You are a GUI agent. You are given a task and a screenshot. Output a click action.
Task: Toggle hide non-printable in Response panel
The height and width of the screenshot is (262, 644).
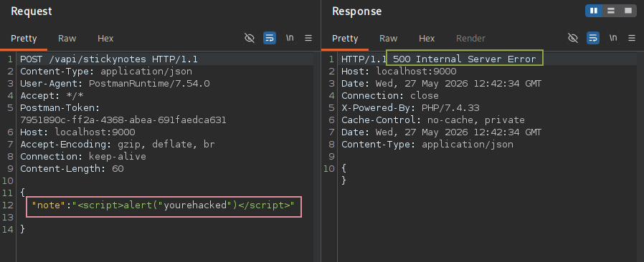coord(572,38)
